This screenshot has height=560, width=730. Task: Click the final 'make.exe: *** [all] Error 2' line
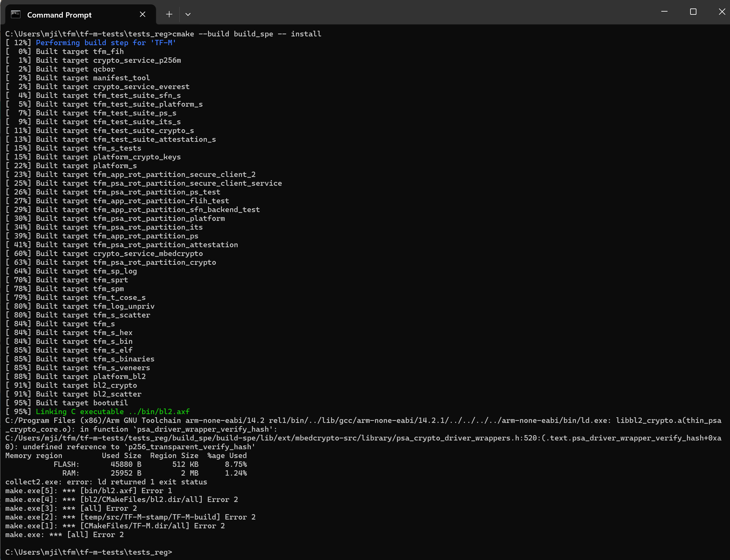point(64,535)
